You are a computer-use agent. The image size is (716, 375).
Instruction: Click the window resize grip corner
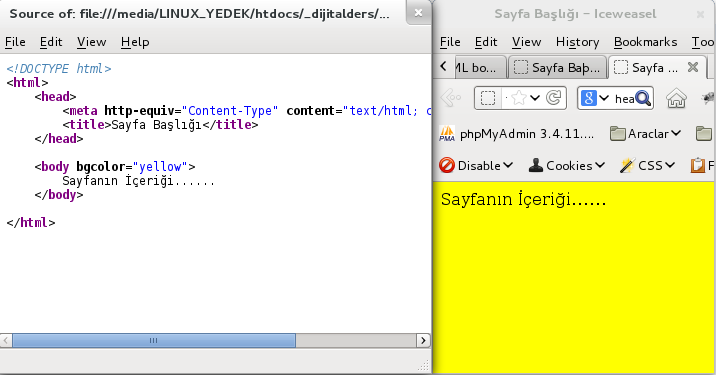pyautogui.click(x=424, y=365)
